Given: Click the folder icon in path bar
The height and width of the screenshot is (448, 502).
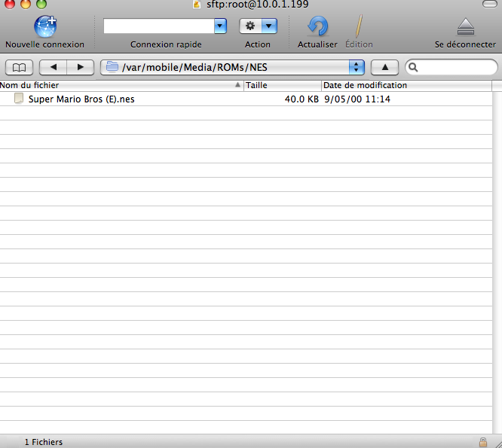Looking at the screenshot, I should pos(112,67).
